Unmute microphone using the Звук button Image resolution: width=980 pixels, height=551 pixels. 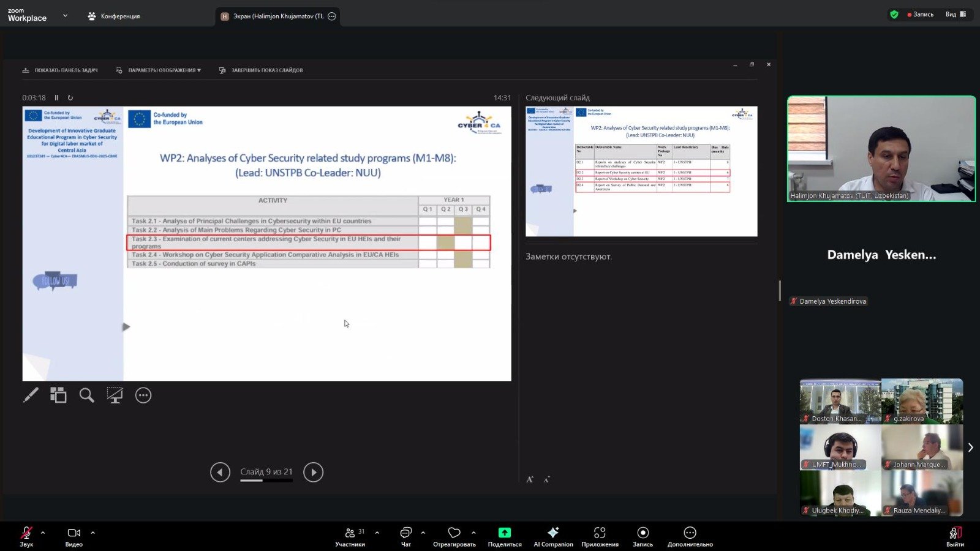pos(26,536)
